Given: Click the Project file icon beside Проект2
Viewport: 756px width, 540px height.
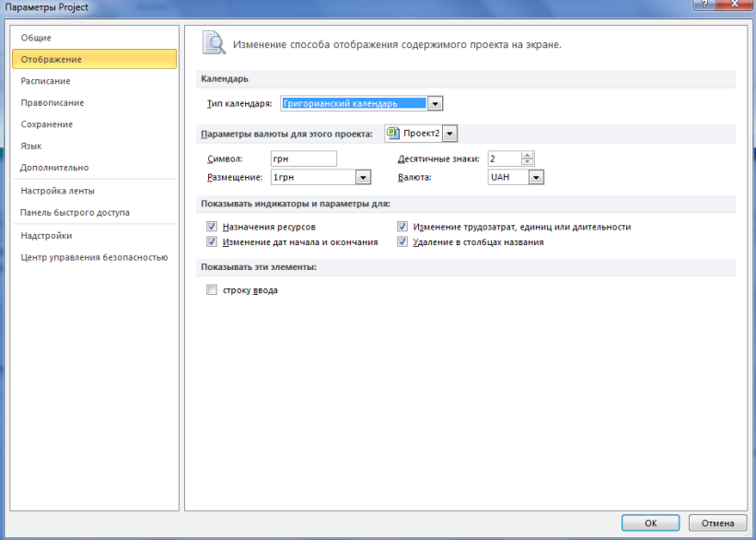Looking at the screenshot, I should 393,134.
